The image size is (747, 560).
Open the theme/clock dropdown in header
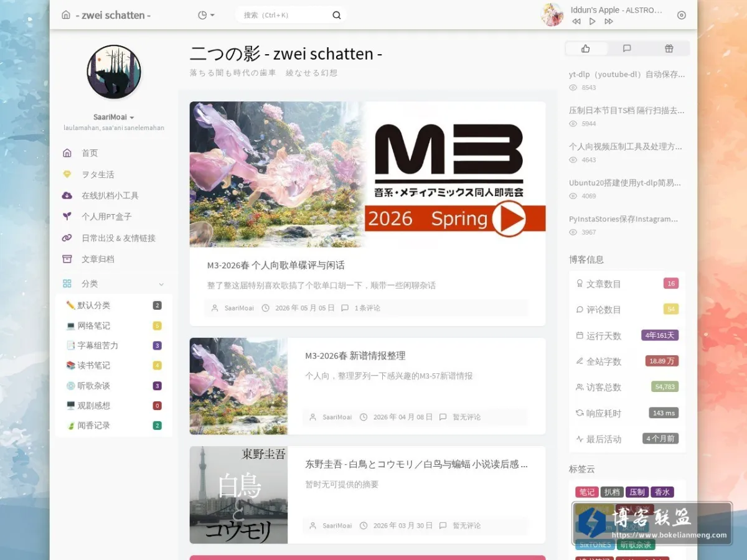click(x=205, y=15)
